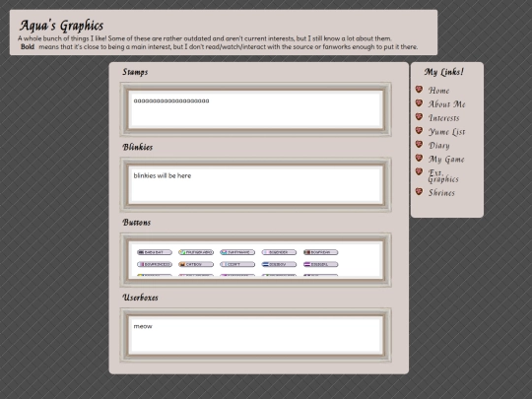Click the 'meow' text in Userboxes

pos(143,326)
